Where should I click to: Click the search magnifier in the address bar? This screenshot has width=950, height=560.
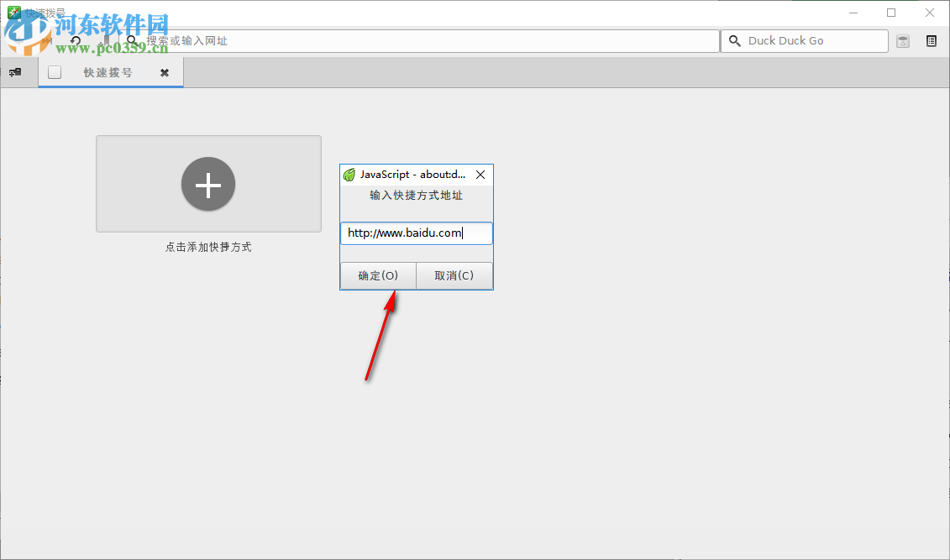(132, 40)
